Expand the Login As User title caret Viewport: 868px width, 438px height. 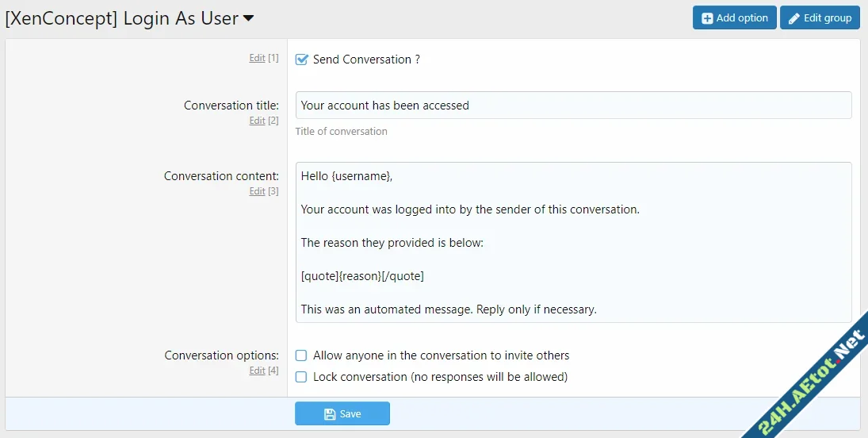[248, 18]
